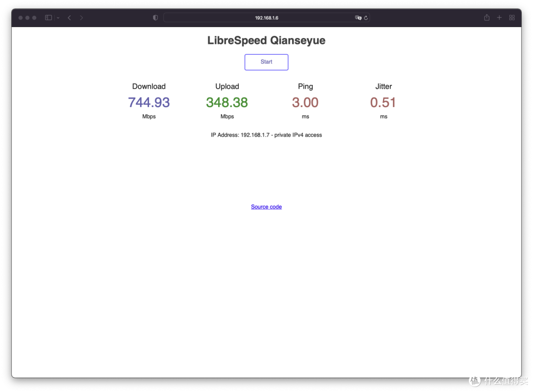Reload the current page
Image resolution: width=533 pixels, height=392 pixels.
point(366,18)
